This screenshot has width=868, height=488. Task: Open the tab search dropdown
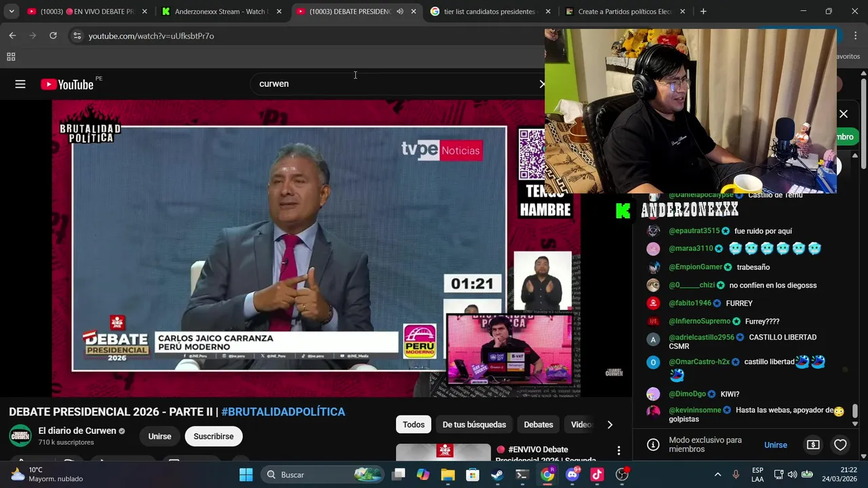(x=12, y=12)
